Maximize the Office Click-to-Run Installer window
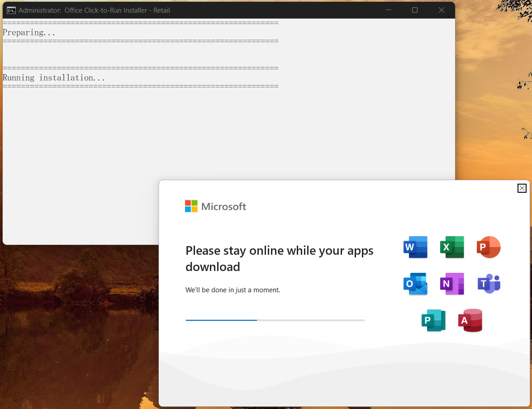 pos(414,10)
